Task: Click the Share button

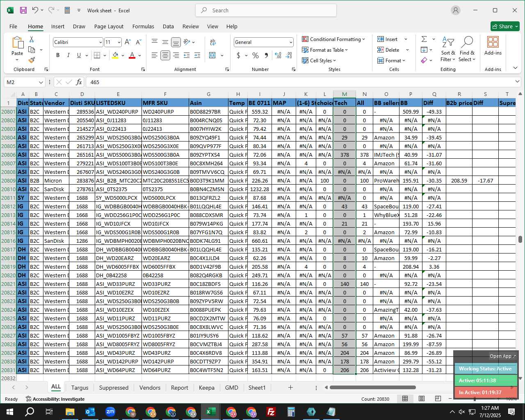Action: pos(505,26)
